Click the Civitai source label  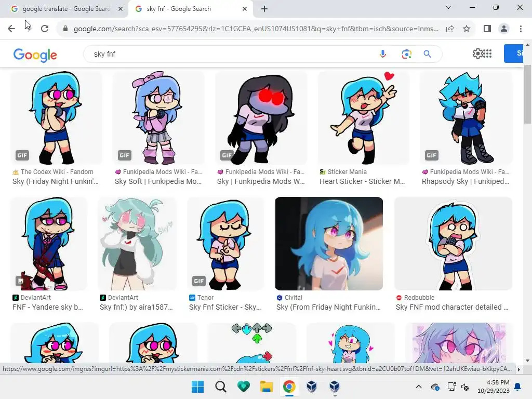[293, 298]
